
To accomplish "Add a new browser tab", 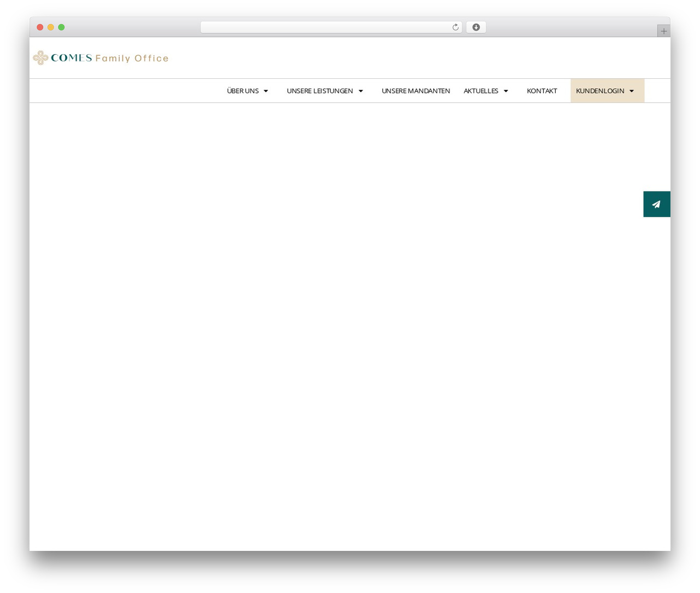I will click(663, 31).
